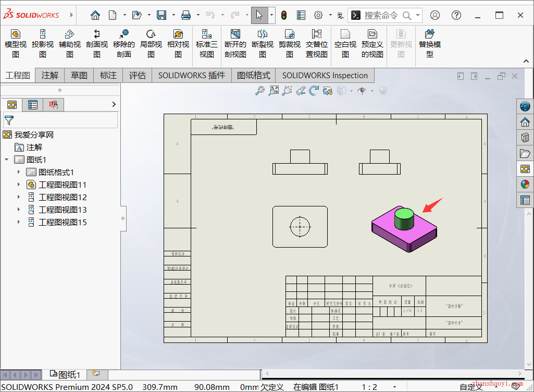Expand the 工程图视图11 tree node
This screenshot has height=392, width=534.
click(x=19, y=185)
